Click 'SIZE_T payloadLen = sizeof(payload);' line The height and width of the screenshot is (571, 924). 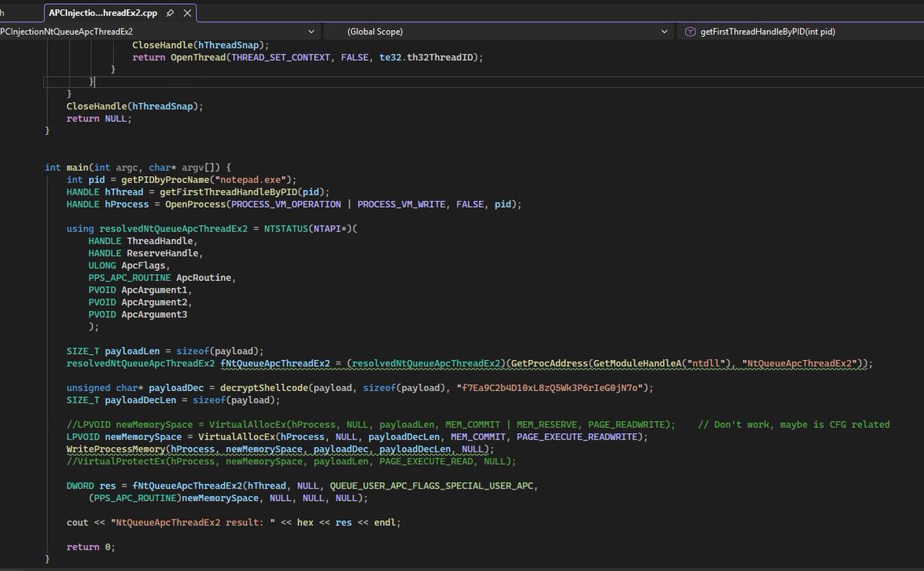[x=166, y=351]
